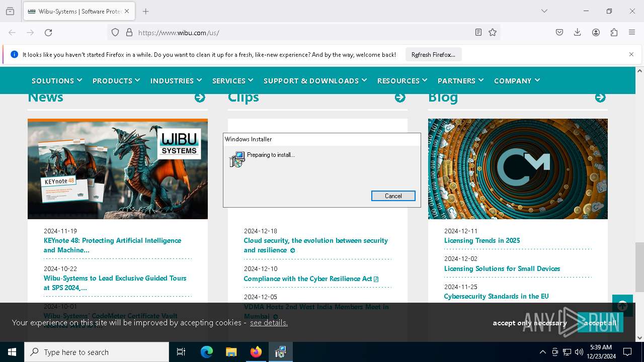Expand the PRODUCTS dropdown menu
This screenshot has height=362, width=644.
[x=116, y=80]
